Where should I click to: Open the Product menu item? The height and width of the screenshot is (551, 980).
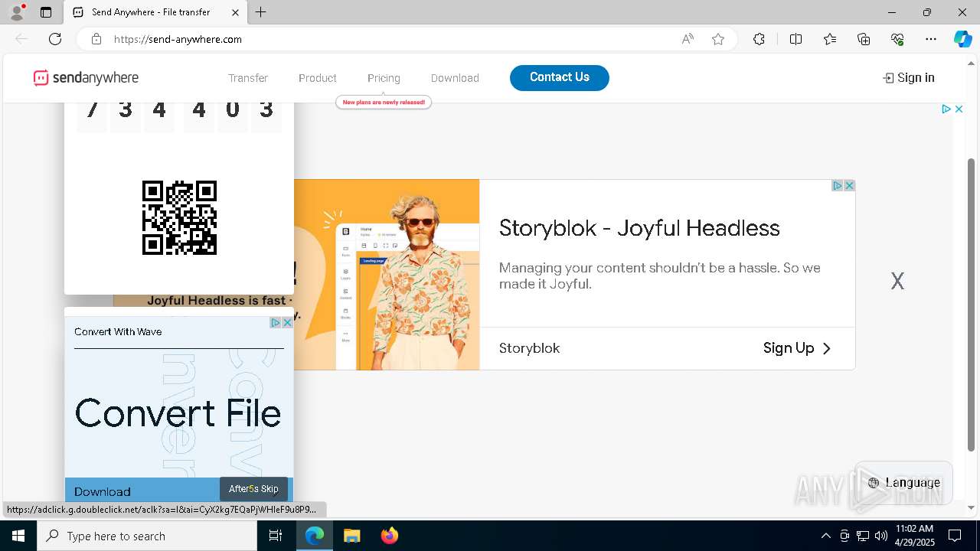click(318, 78)
